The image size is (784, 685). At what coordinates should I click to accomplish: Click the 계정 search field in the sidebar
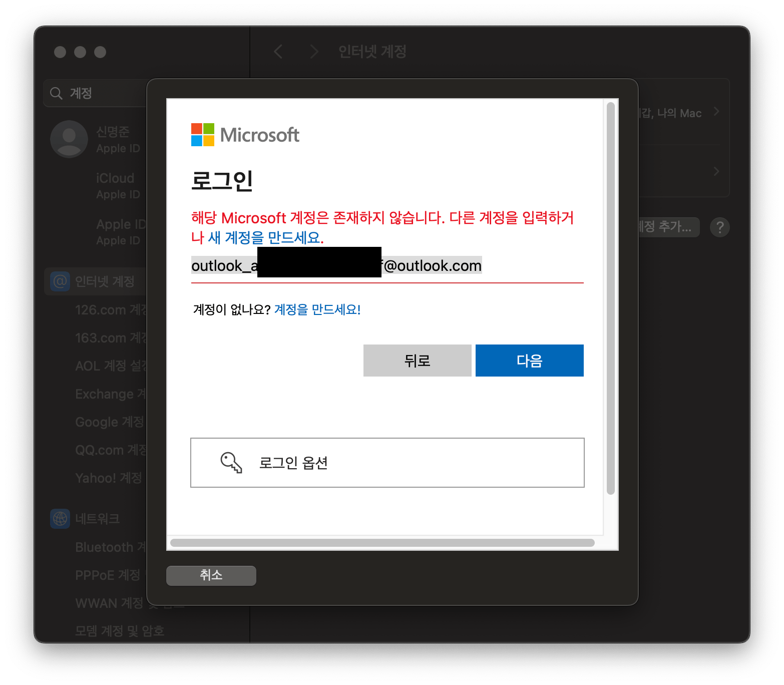click(x=95, y=93)
